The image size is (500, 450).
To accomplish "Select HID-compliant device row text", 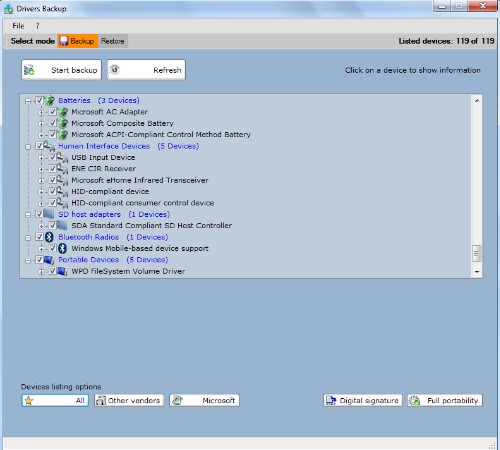I will coord(110,191).
